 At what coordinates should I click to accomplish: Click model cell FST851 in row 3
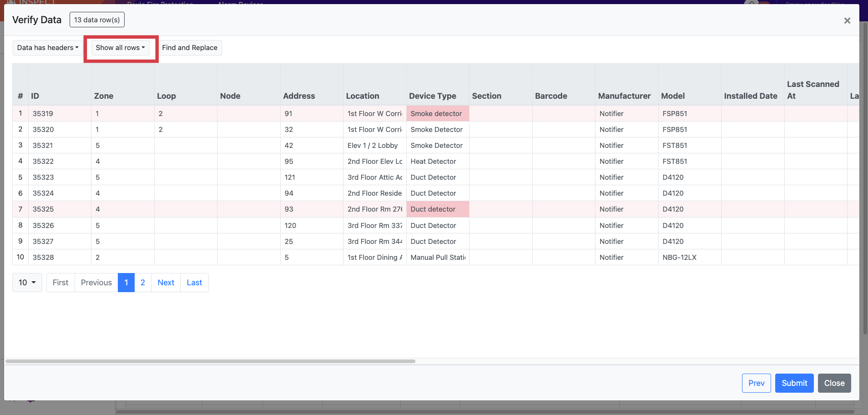click(690, 146)
